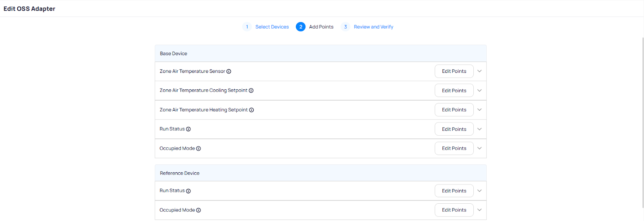This screenshot has height=221, width=644.
Task: Click the vertical page scrollbar
Action: coord(642,121)
